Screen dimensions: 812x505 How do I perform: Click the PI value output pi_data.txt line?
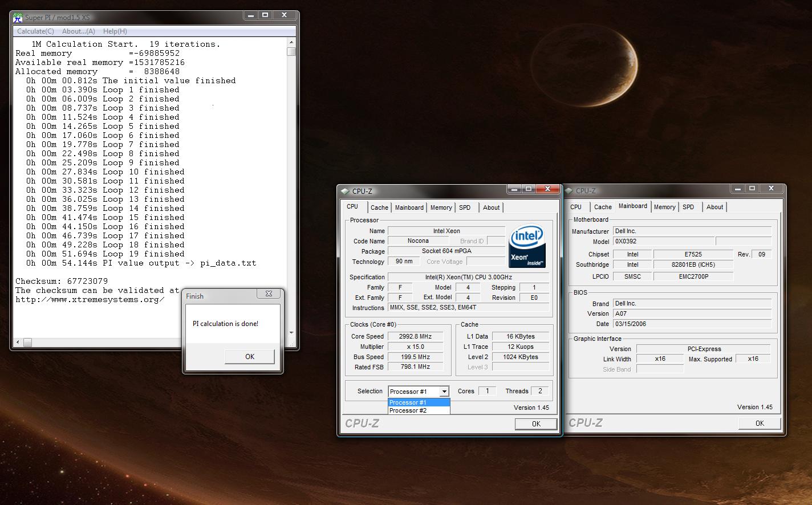(141, 263)
